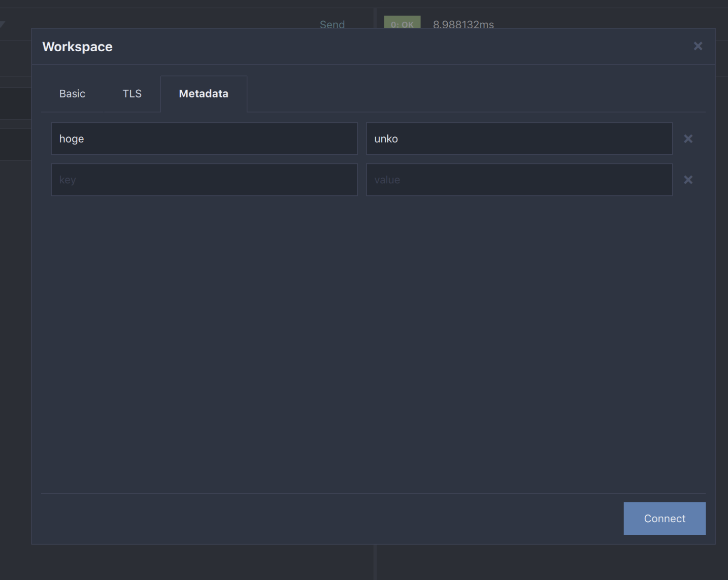The height and width of the screenshot is (580, 728).
Task: Click the empty key placeholder field
Action: tap(204, 180)
